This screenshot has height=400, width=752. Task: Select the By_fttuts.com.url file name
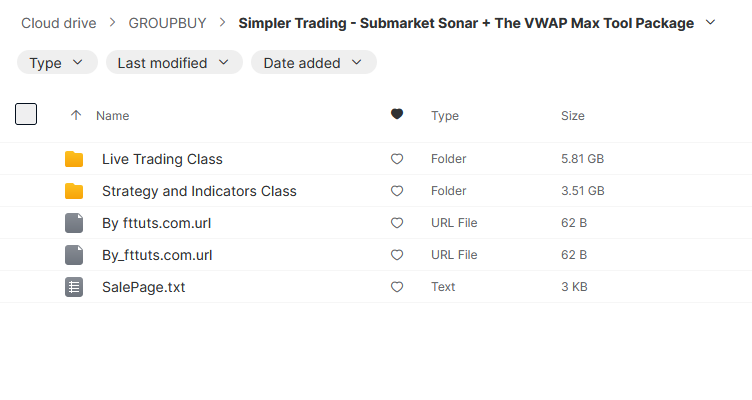pyautogui.click(x=157, y=255)
